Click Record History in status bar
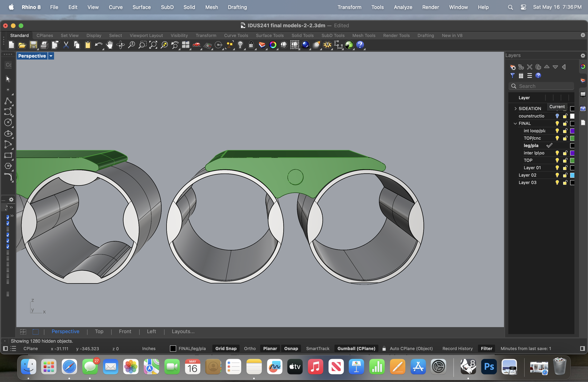The width and height of the screenshot is (588, 382). (457, 348)
